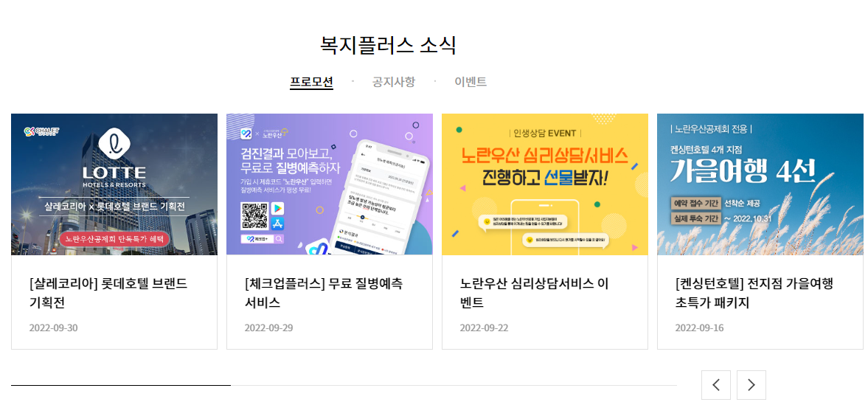This screenshot has width=868, height=419.
Task: Open the 이벤트 tab
Action: coord(471,82)
